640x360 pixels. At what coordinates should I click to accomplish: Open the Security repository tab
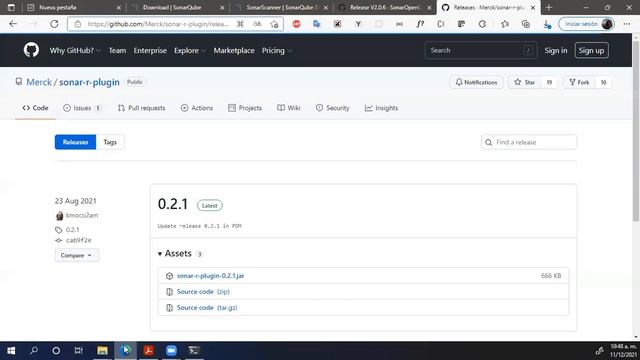pyautogui.click(x=332, y=108)
